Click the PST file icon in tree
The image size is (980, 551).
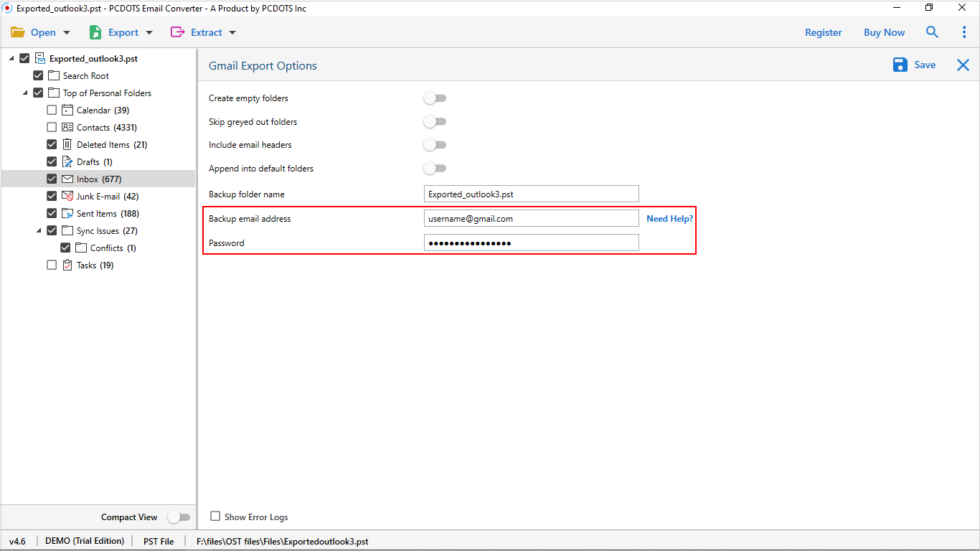tap(40, 59)
